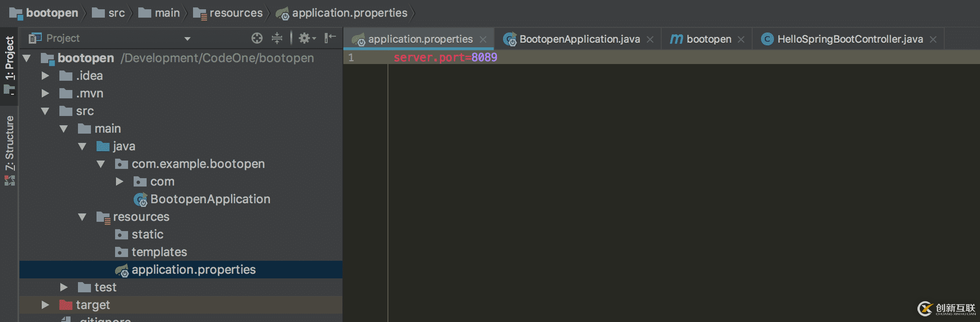
Task: Select the BootopenApplication tree item
Action: pyautogui.click(x=210, y=199)
